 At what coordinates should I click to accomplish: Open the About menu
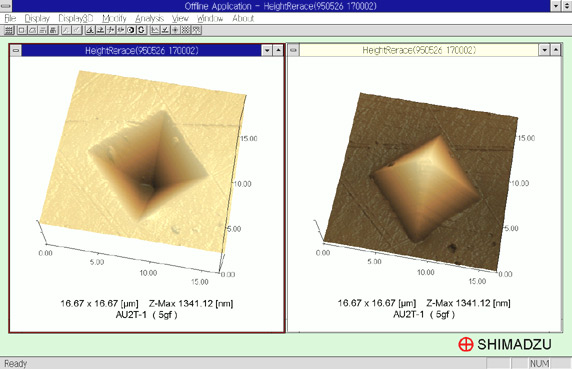coord(243,18)
